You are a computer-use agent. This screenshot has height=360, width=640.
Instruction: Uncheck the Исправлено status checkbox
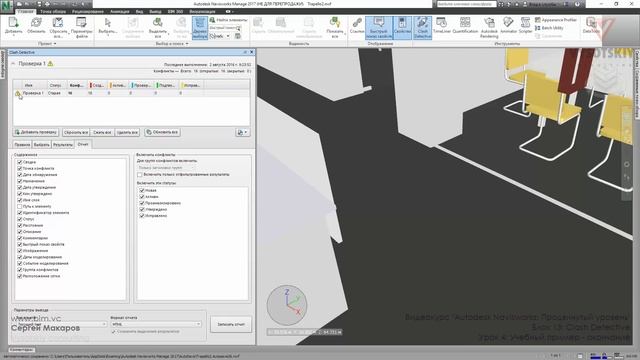142,216
